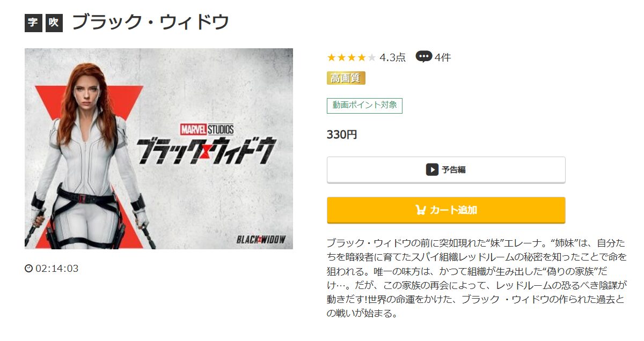The image size is (644, 341).
Task: Click the 動画ポイント対象 tag
Action: pyautogui.click(x=364, y=106)
